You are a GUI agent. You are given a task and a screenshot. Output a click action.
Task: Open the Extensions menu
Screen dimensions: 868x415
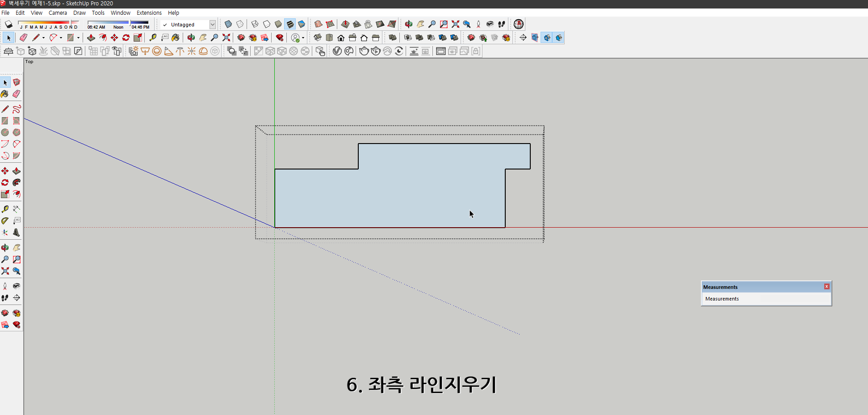[x=149, y=13]
